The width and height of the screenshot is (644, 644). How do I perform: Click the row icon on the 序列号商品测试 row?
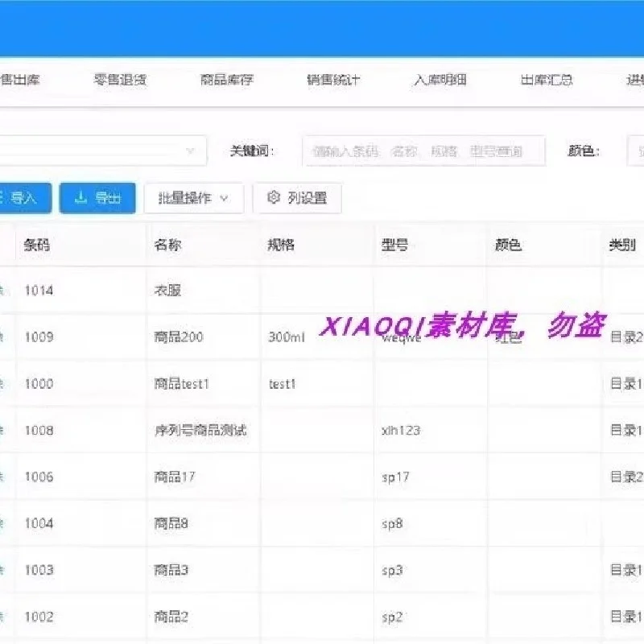pyautogui.click(x=2, y=430)
